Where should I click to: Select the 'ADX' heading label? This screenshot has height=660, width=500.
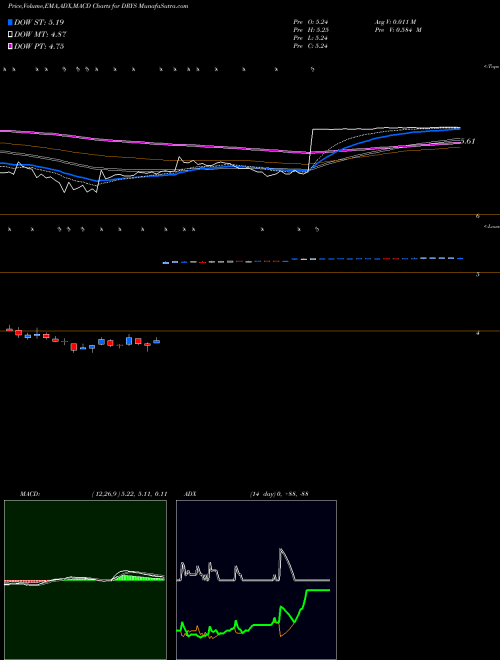[190, 494]
